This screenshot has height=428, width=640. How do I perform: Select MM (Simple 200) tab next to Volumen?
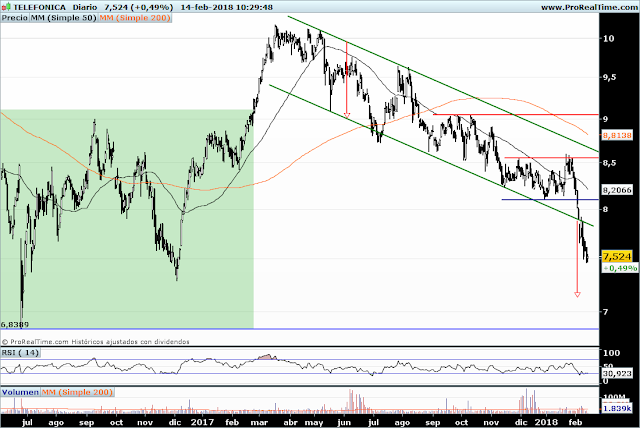[77, 392]
